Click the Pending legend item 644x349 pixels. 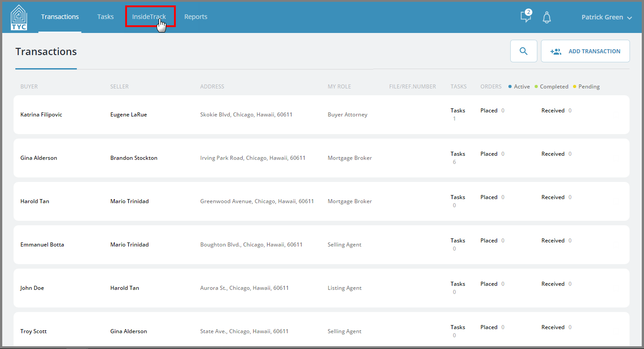pos(586,87)
